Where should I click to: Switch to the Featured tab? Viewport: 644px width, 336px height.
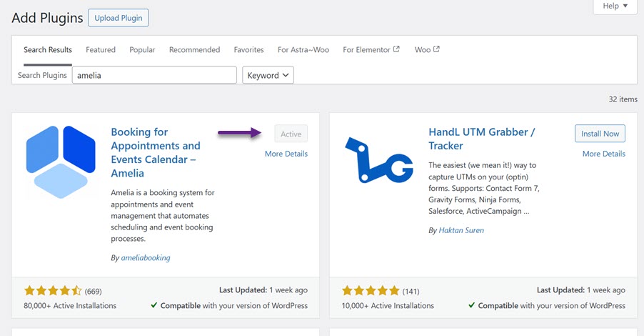[x=101, y=50]
